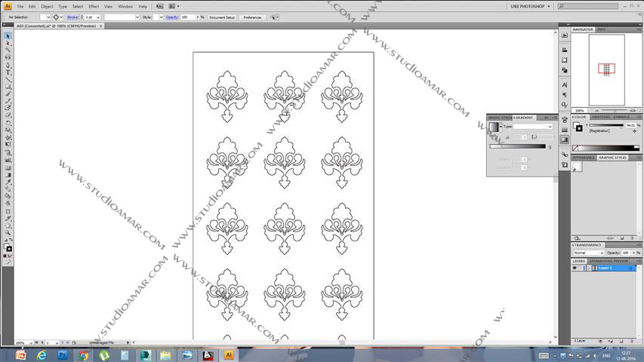Toggle the lock column for Layer 1
The height and width of the screenshot is (362, 644).
581,268
